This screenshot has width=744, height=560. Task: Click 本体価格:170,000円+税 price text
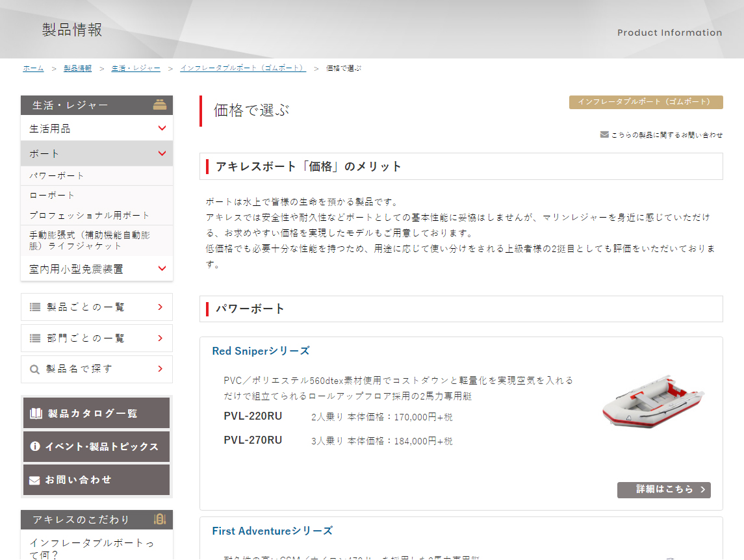point(400,417)
